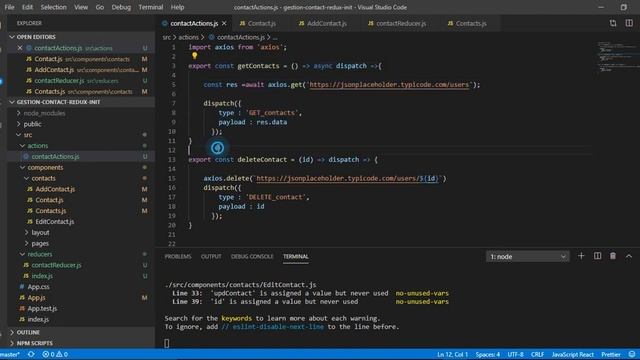Image resolution: width=640 pixels, height=360 pixels.
Task: Split the terminal panel
Action: click(x=597, y=256)
